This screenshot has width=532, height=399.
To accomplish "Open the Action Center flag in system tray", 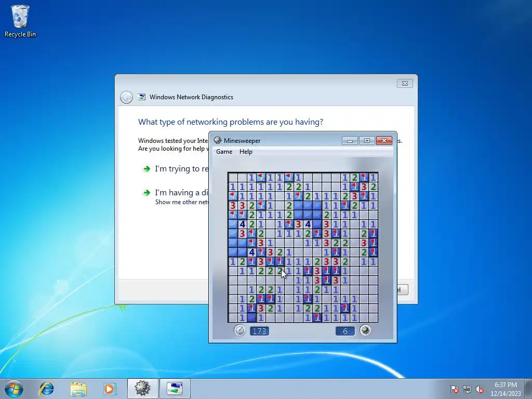I will (454, 389).
